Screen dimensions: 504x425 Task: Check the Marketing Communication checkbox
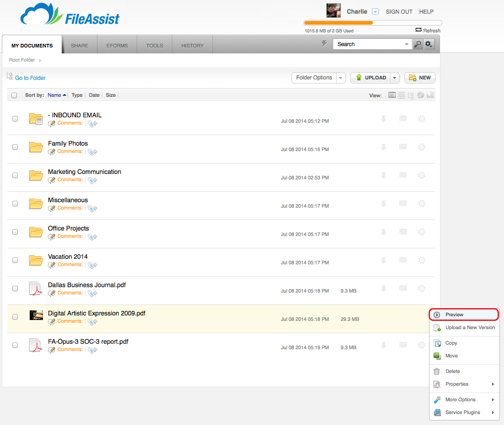[x=15, y=175]
